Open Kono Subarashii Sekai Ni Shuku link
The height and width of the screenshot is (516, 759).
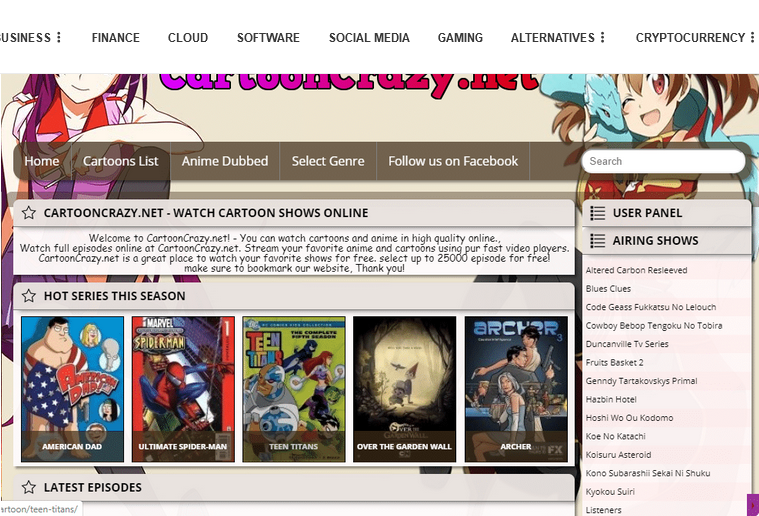tap(648, 473)
